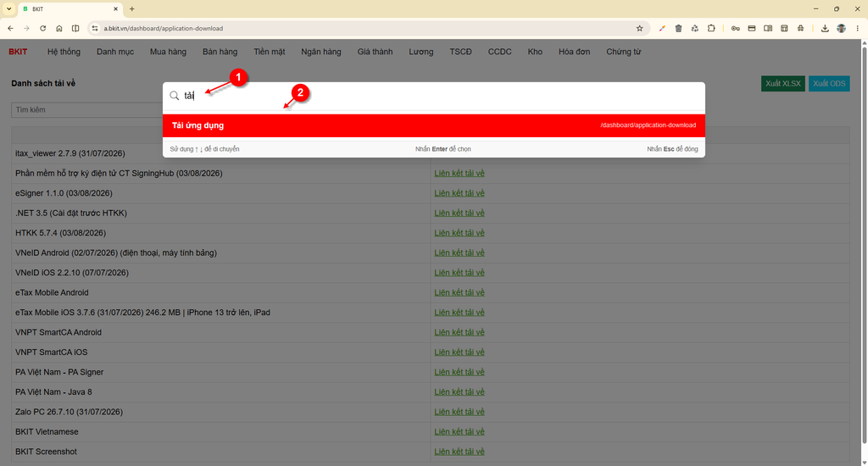Open the payment card icon
868x466 pixels.
752,28
